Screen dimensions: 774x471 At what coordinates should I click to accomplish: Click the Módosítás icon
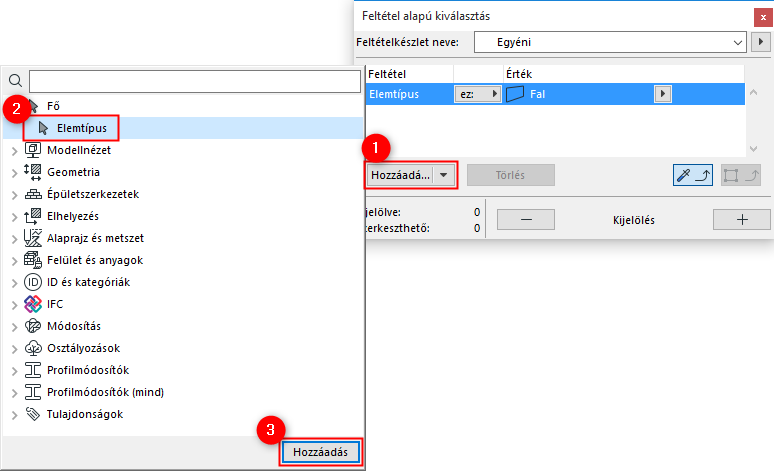(33, 326)
